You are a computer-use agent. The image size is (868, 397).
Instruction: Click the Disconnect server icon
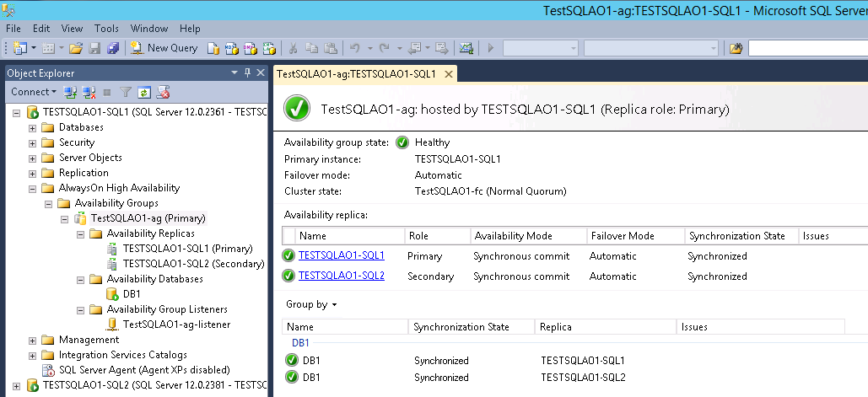(89, 91)
